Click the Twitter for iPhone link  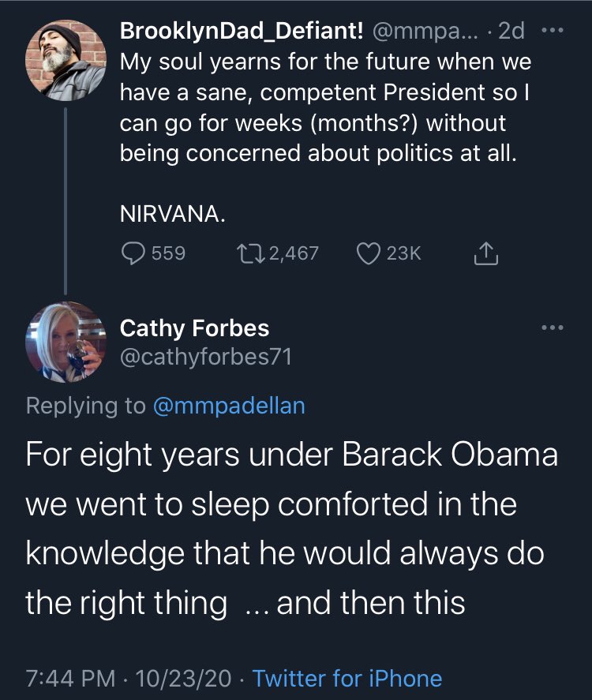[x=347, y=678]
